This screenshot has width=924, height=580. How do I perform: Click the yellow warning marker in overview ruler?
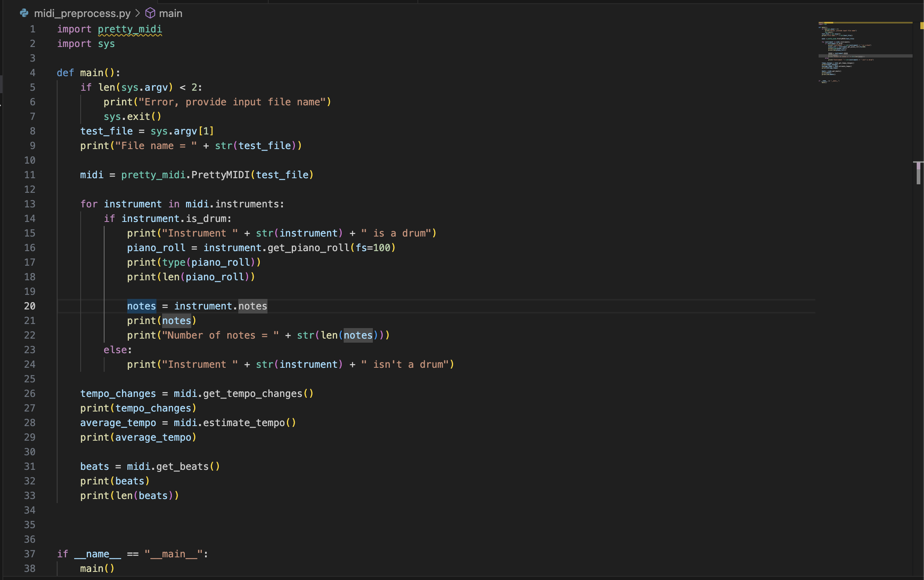click(922, 26)
